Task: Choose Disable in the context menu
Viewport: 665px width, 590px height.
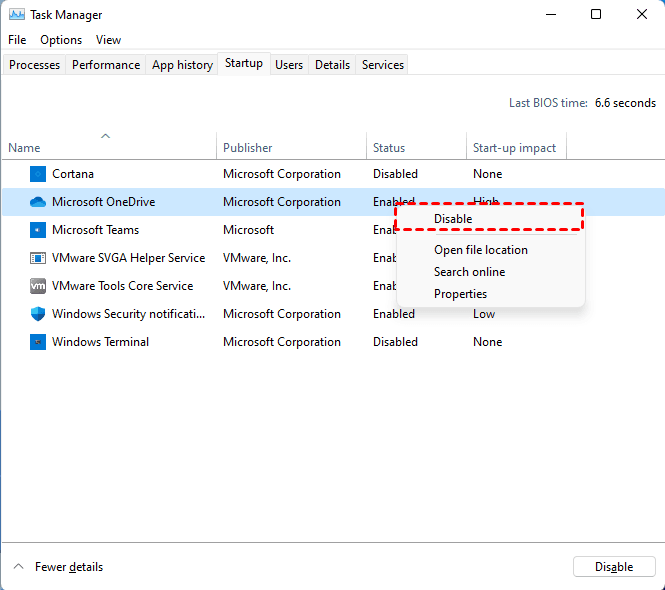Action: (x=453, y=219)
